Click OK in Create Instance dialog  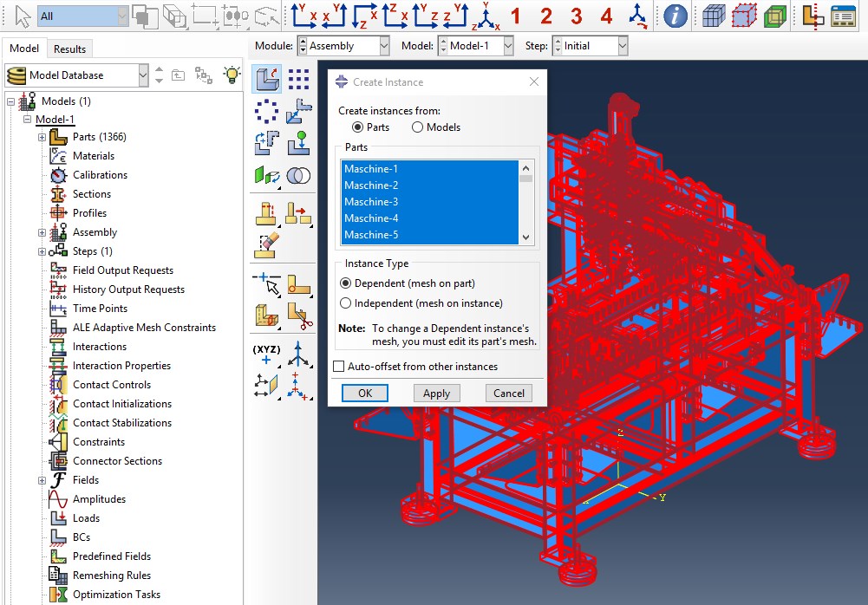point(365,393)
